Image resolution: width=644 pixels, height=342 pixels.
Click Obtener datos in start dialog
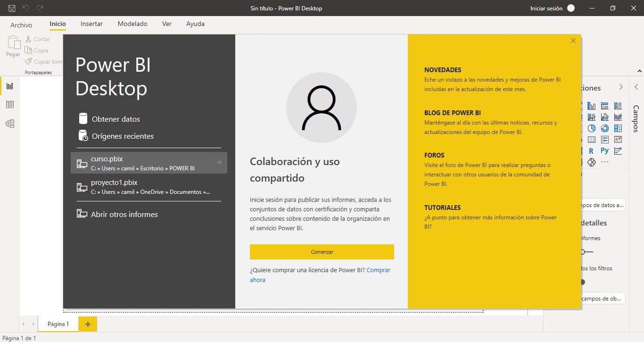[x=116, y=119]
